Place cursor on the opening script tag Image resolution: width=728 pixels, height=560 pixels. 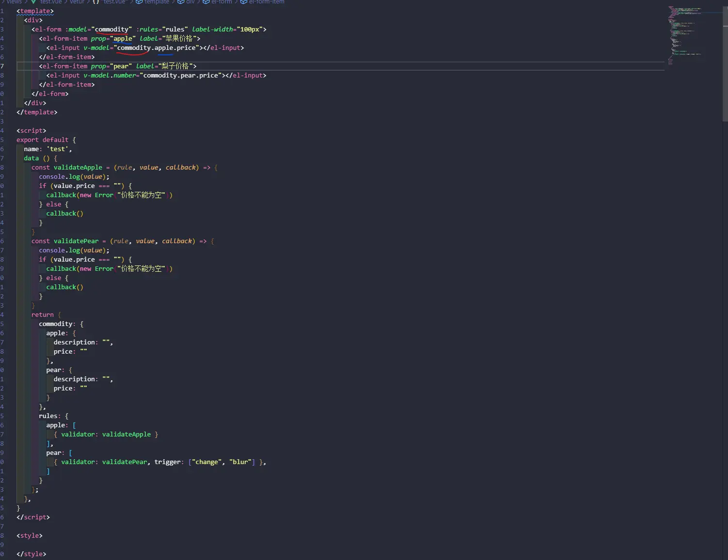32,131
